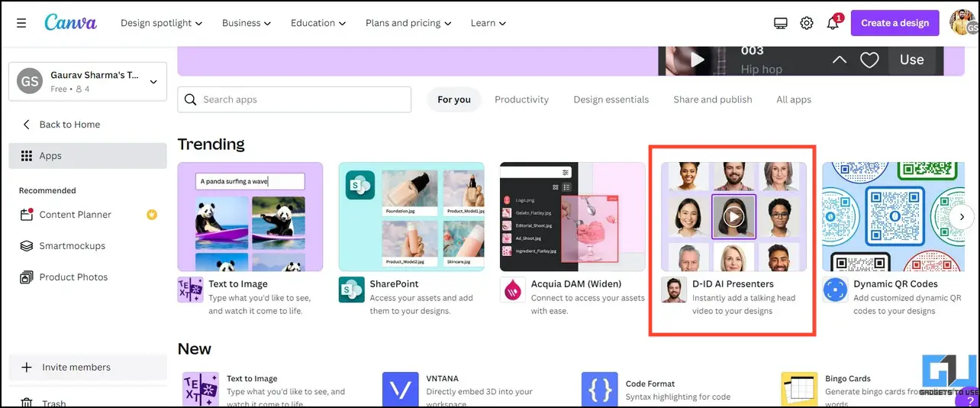
Task: Switch to Design essentials tab
Action: [611, 99]
